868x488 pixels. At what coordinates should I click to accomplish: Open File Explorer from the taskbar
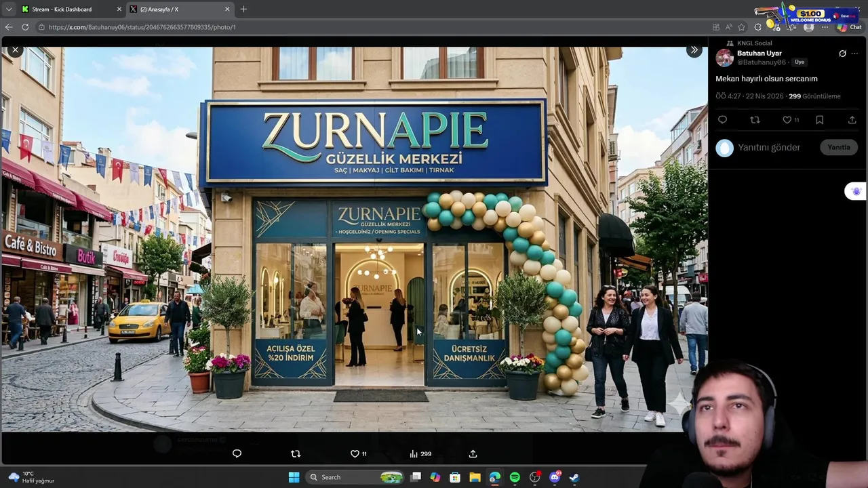click(x=475, y=477)
